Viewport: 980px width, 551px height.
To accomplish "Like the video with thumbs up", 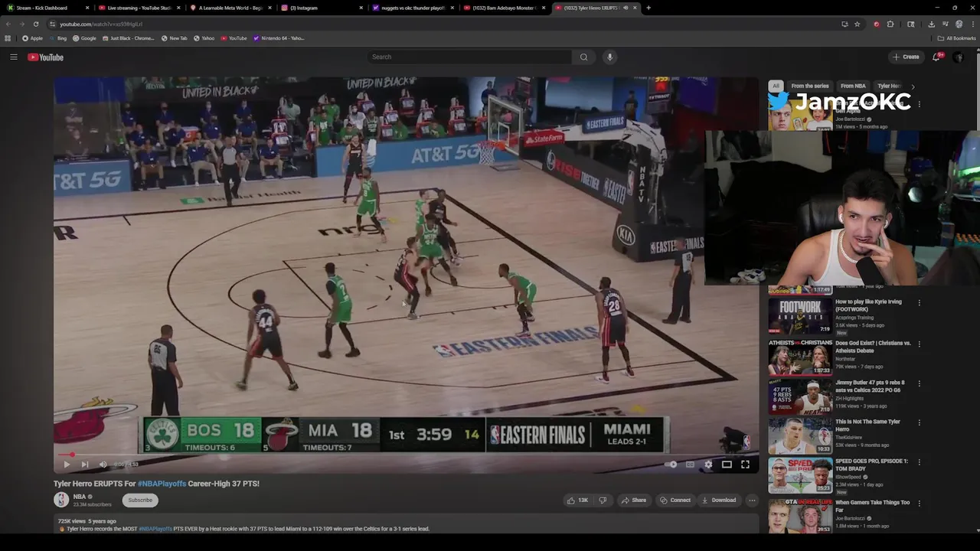I will point(577,500).
